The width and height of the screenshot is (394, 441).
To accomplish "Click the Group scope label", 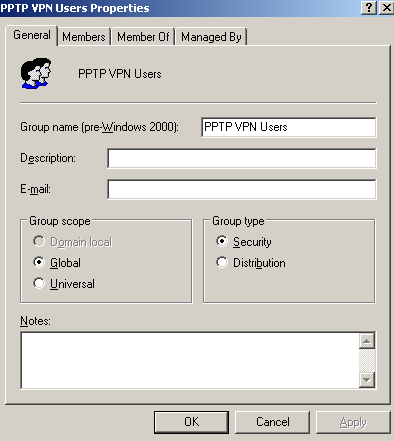I will [60, 221].
